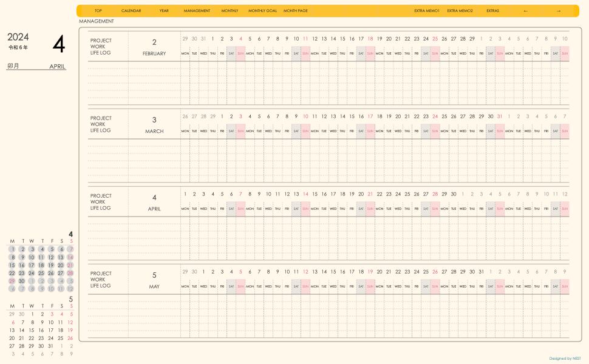Select April 15 in the sidebar mini calendar

click(x=12, y=265)
